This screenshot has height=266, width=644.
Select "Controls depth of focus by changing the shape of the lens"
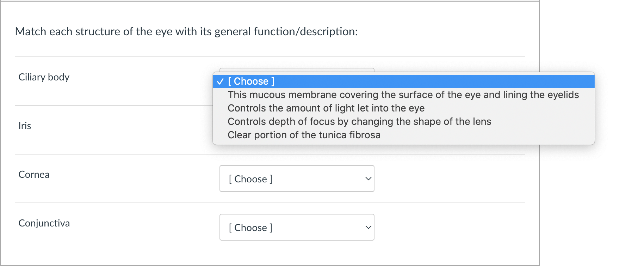point(359,121)
